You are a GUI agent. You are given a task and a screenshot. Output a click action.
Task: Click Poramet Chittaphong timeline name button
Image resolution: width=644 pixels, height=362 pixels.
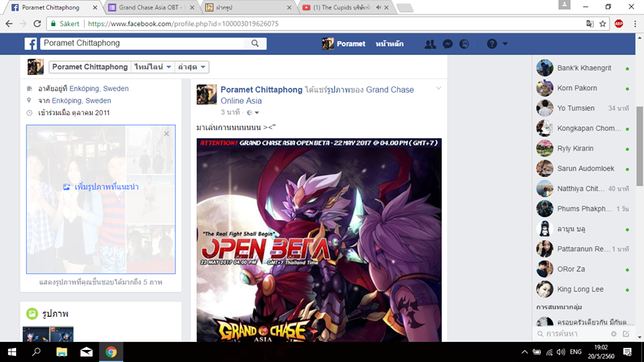90,67
